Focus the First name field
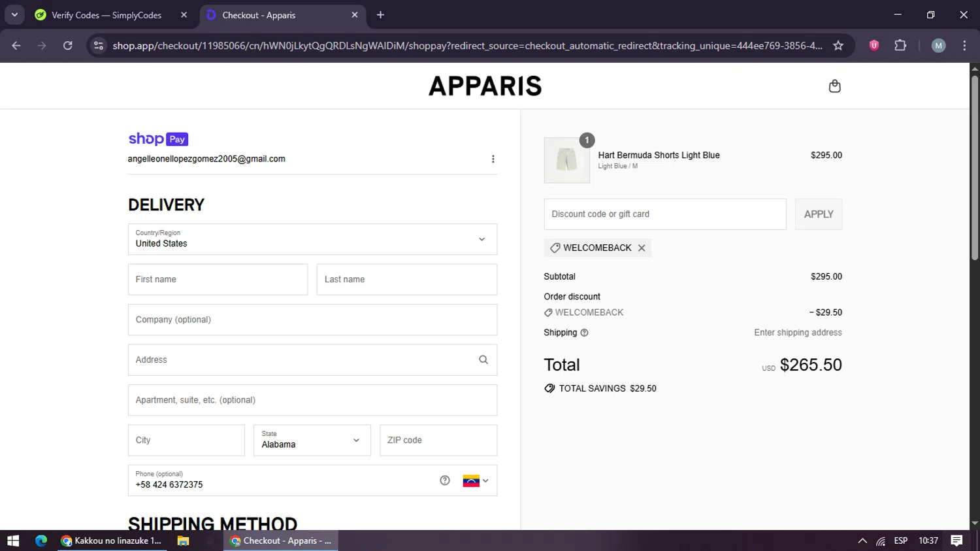 [x=218, y=279]
